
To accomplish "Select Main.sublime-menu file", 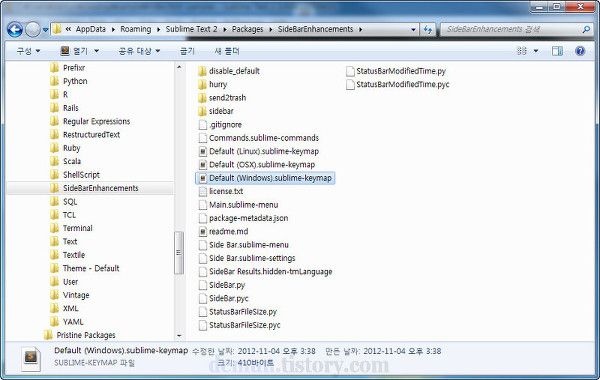I will point(243,205).
